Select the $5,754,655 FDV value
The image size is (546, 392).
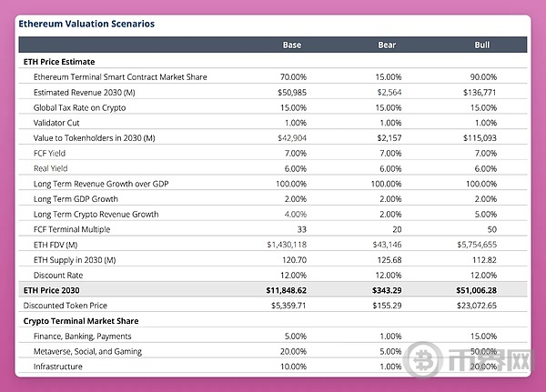click(x=477, y=245)
